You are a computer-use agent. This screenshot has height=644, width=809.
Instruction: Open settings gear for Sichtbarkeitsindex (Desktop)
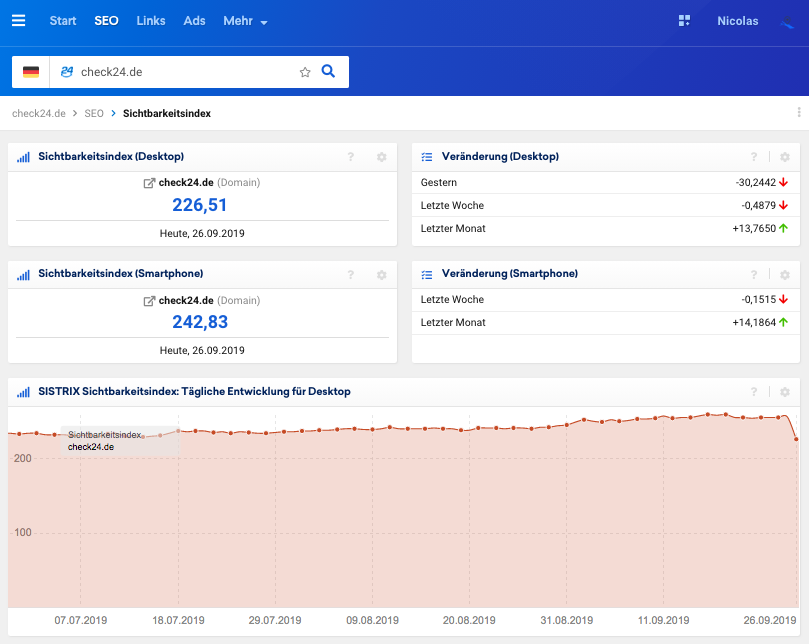pos(382,157)
